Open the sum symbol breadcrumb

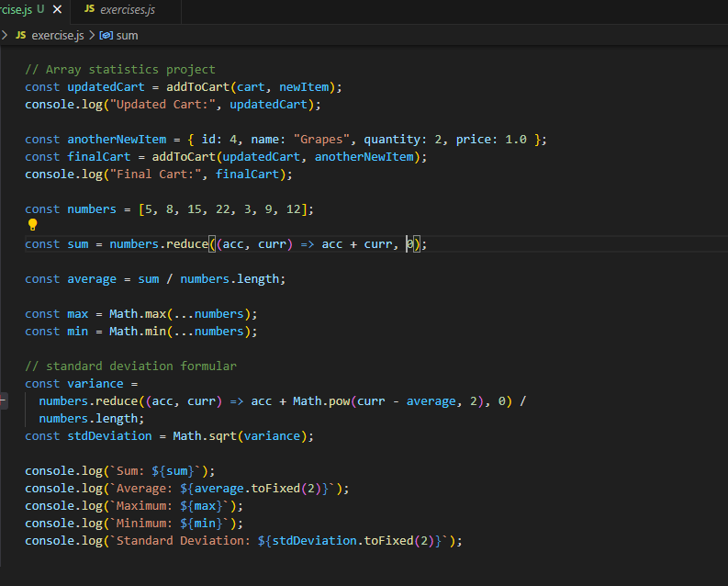pyautogui.click(x=127, y=35)
